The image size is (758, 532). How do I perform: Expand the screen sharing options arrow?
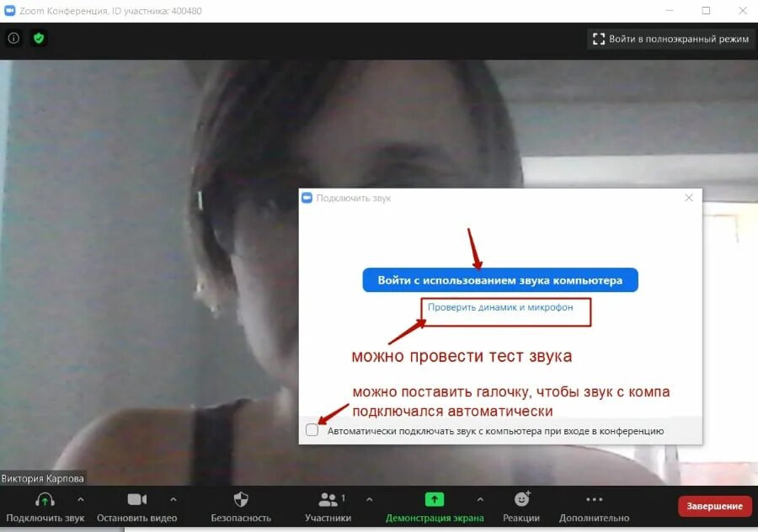pyautogui.click(x=480, y=499)
